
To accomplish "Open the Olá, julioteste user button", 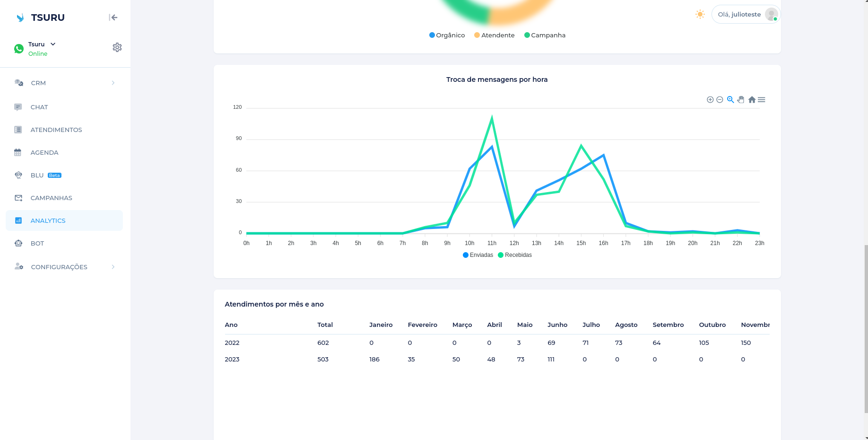I will pos(746,14).
